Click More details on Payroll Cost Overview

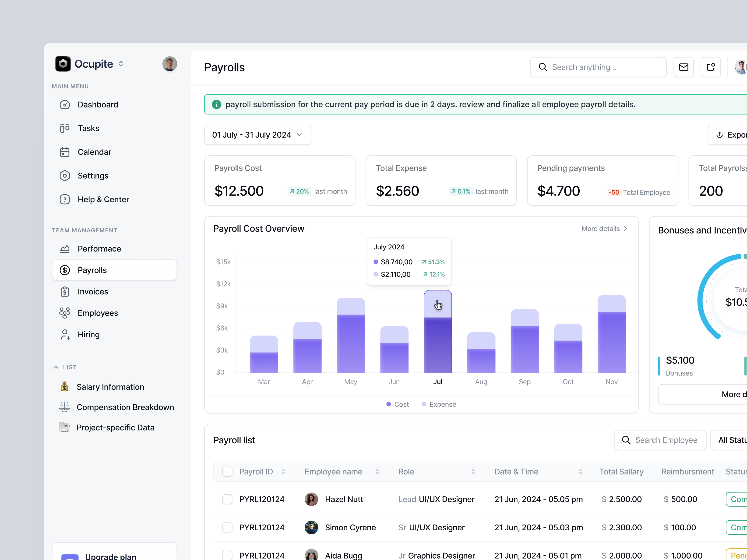[604, 228]
